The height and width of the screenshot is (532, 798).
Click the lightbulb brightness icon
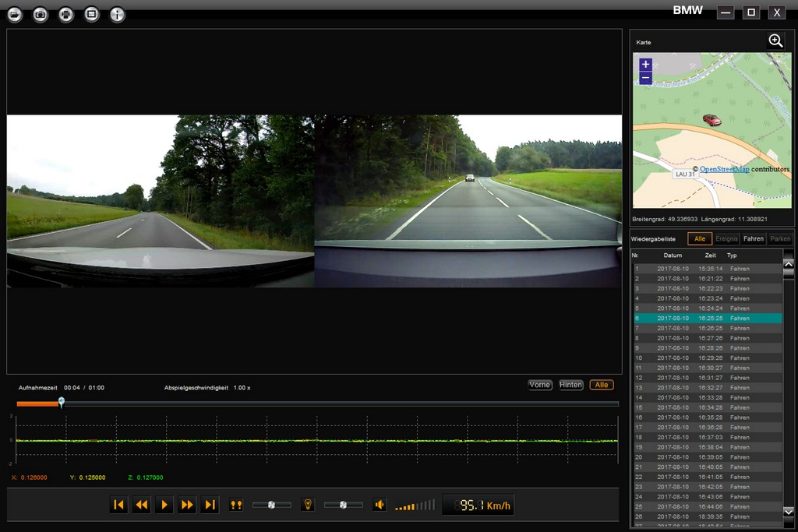point(308,505)
